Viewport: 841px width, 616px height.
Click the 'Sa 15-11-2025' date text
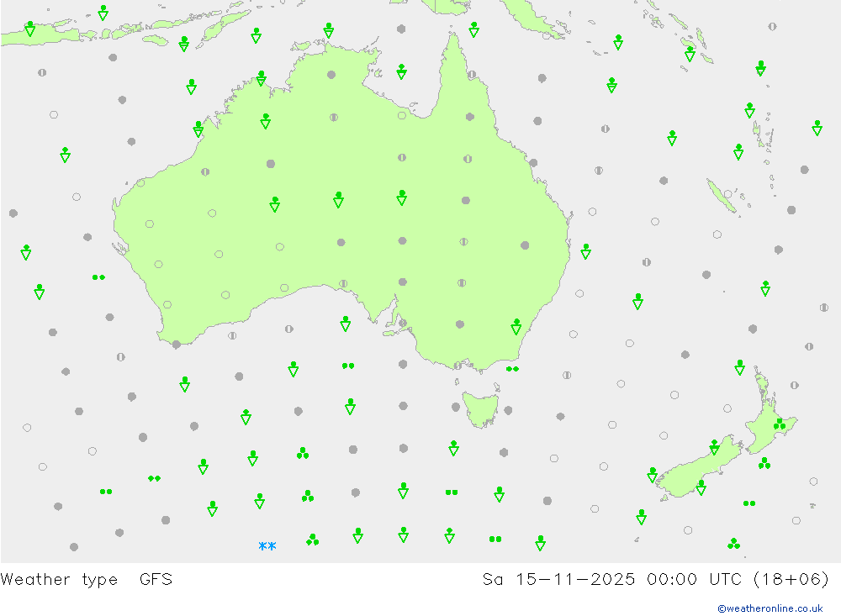click(x=558, y=580)
